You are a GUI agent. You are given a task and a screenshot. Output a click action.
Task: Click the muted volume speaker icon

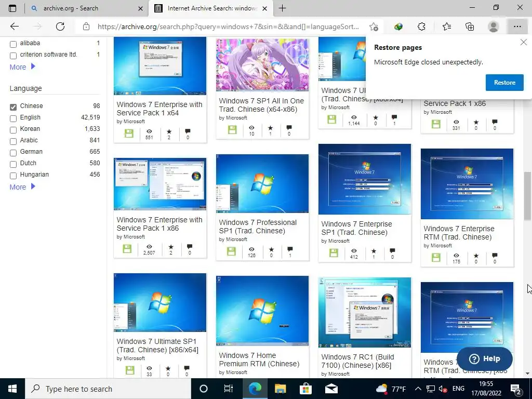pos(443,389)
